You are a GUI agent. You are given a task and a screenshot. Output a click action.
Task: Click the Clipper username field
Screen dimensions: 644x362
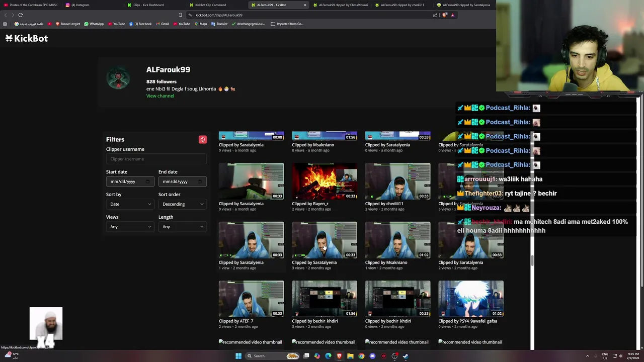pyautogui.click(x=156, y=159)
